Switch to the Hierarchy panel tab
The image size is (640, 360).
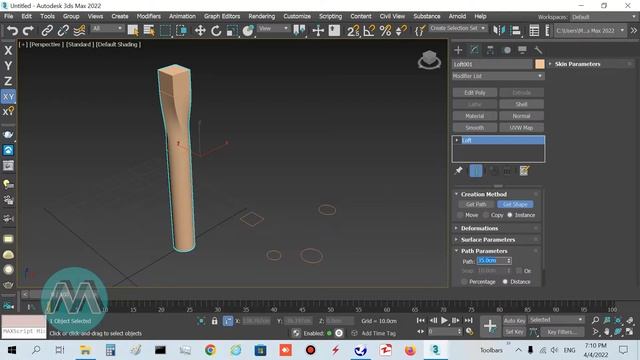click(490, 50)
